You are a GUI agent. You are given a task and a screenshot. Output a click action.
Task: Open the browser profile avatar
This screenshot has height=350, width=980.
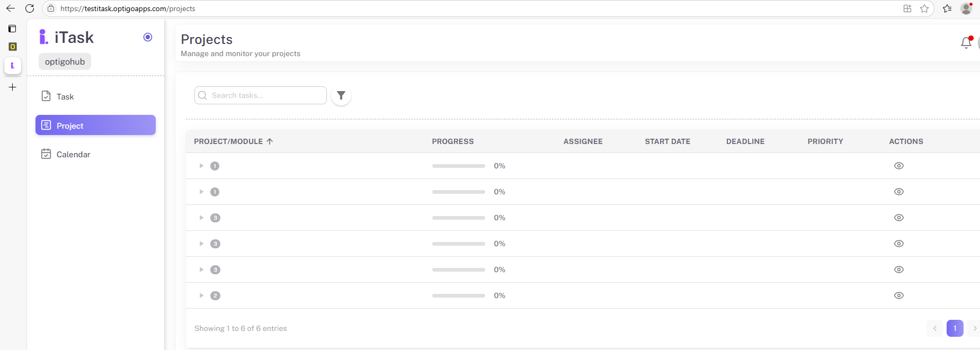966,8
